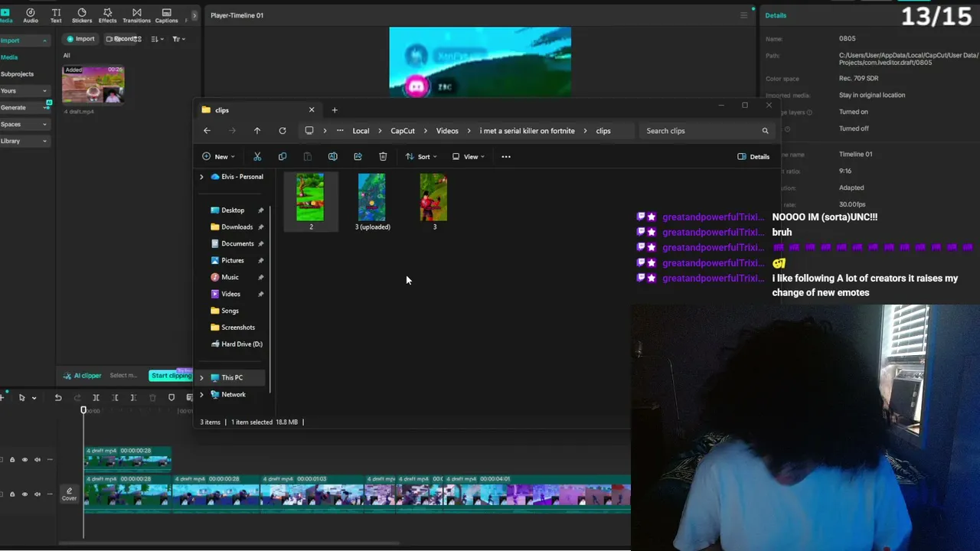Click the Share icon in File Explorer

[x=358, y=157]
